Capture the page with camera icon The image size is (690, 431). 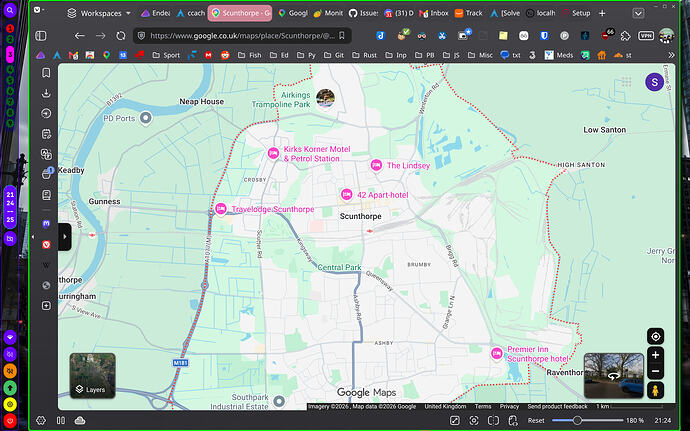[473, 420]
